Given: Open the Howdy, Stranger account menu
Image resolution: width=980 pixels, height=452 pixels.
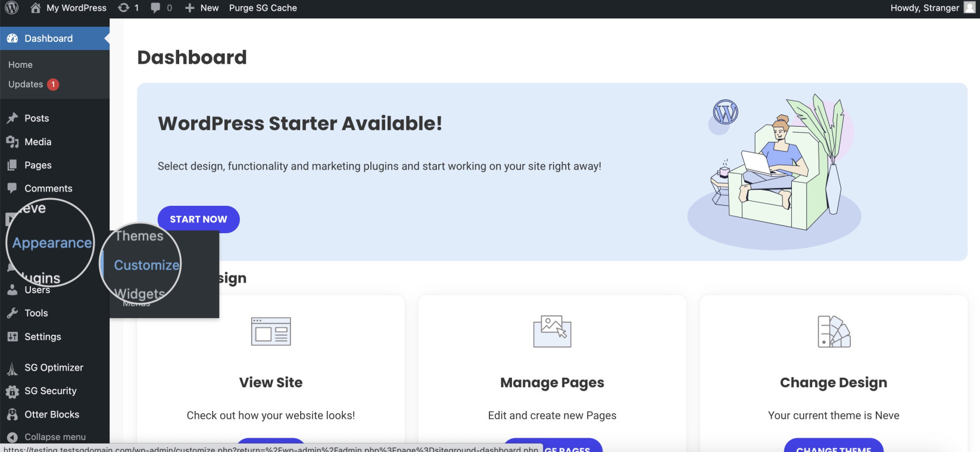Looking at the screenshot, I should click(x=925, y=8).
